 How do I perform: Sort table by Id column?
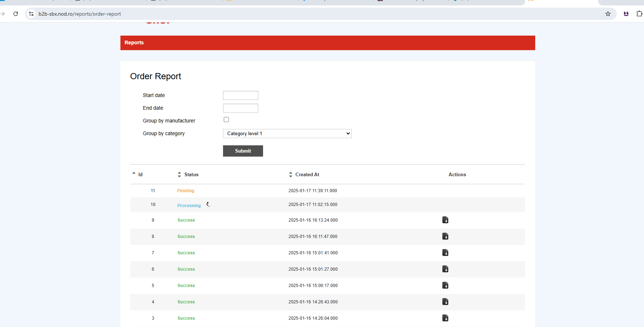138,174
